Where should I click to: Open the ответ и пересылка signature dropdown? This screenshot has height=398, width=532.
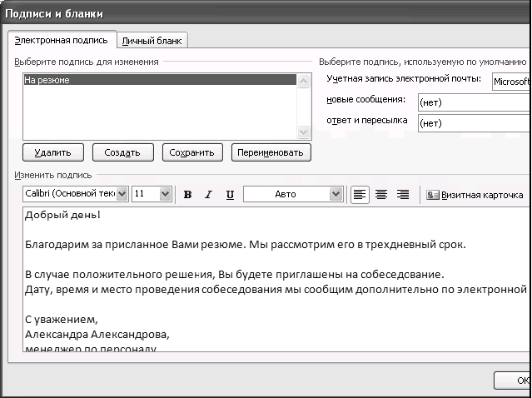tap(473, 123)
